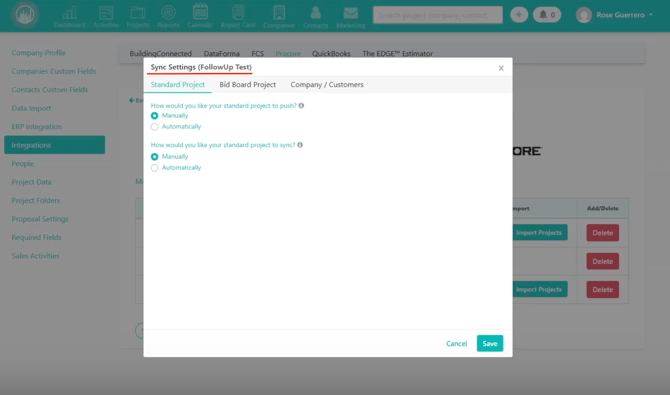Open the DataForma integration tab

[x=221, y=53]
